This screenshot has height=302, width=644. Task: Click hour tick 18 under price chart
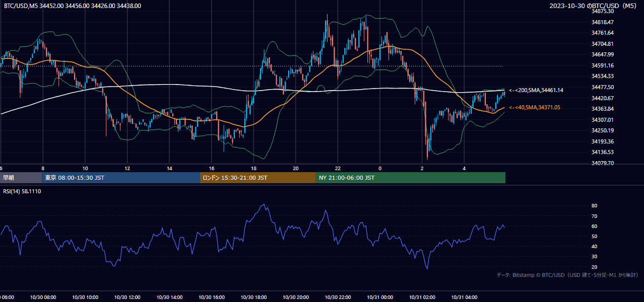(x=253, y=168)
